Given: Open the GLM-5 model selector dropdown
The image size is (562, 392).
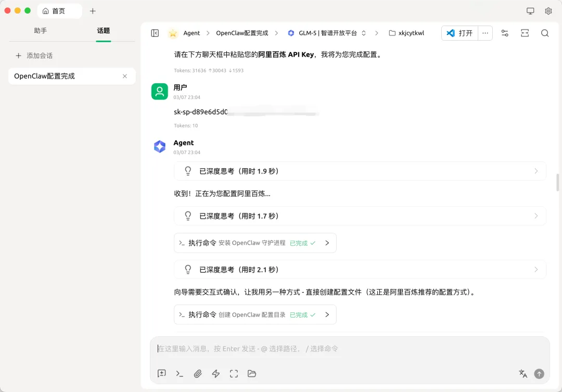Looking at the screenshot, I should pyautogui.click(x=327, y=33).
